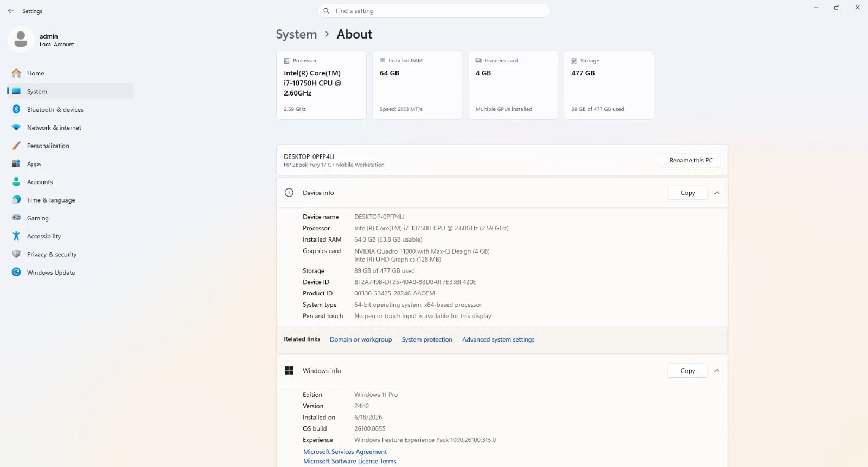Click the Installed RAM card icon

[x=382, y=60]
